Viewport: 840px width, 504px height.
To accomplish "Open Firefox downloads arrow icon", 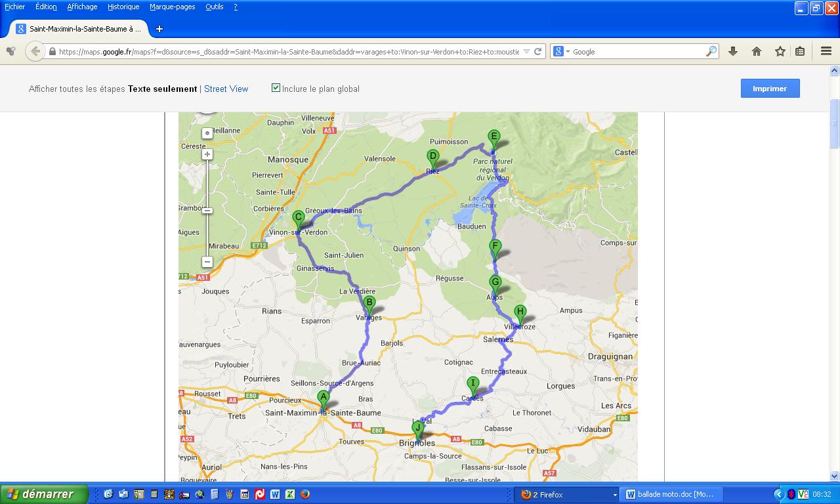I will click(733, 51).
